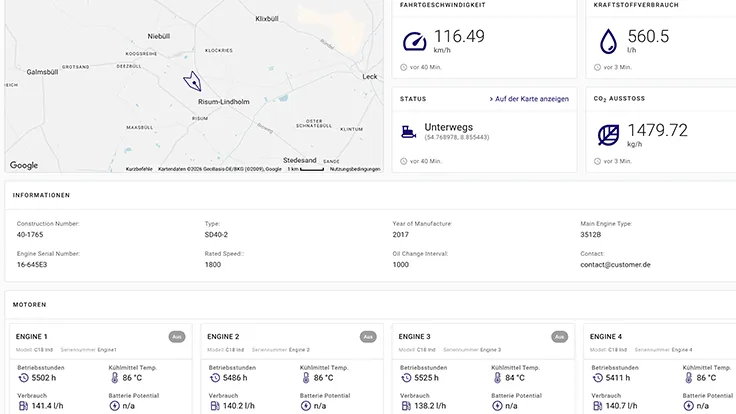Click coordinates text under Unterwegs

(x=457, y=137)
